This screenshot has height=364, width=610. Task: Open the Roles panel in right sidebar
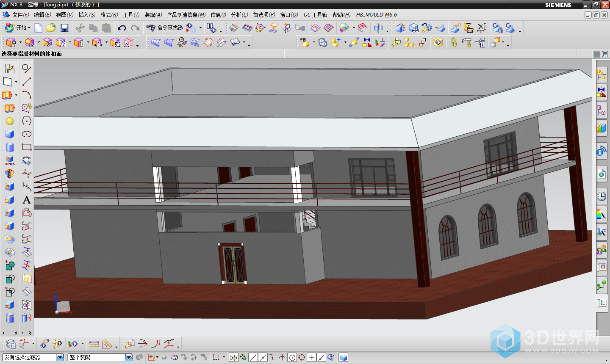pos(602,250)
